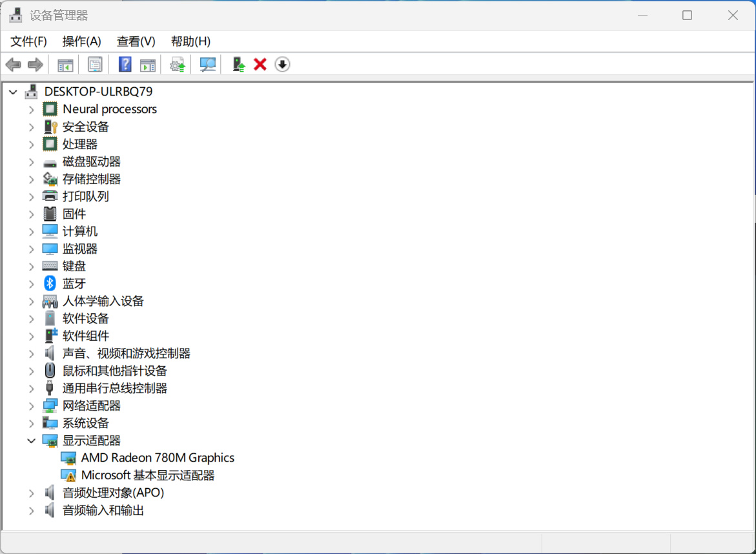Maximize the 设备管理器 window

point(687,15)
